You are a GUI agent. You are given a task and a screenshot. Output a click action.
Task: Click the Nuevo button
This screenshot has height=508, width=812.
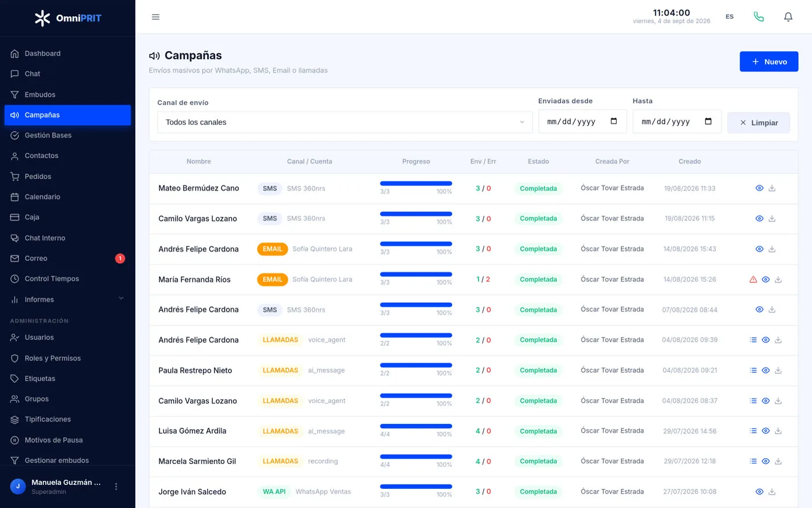(769, 61)
